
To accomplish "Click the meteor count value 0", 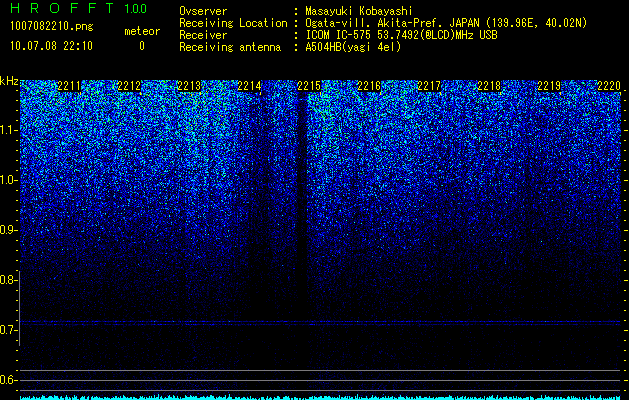I will pos(142,46).
